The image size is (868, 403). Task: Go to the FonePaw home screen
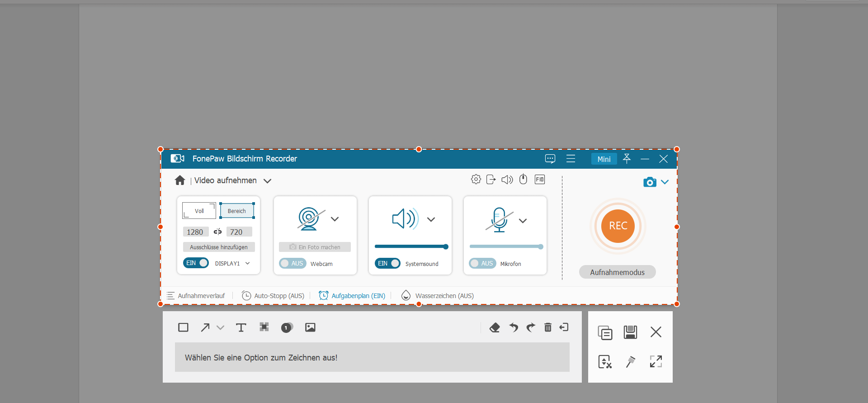pos(180,180)
